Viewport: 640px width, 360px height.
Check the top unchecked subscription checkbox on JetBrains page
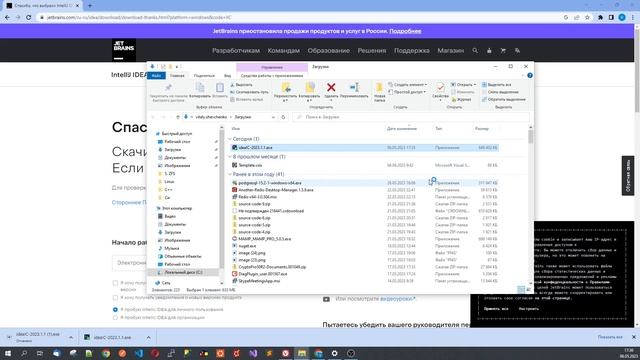(115, 283)
